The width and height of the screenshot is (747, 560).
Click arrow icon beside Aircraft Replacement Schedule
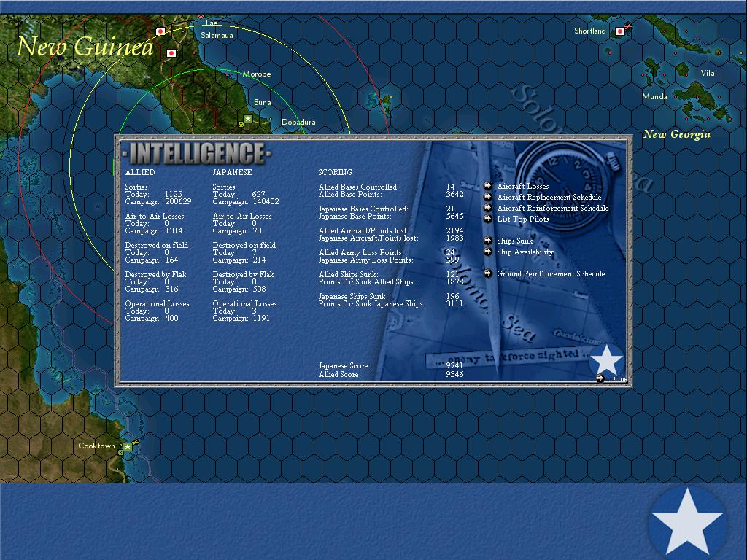click(487, 197)
